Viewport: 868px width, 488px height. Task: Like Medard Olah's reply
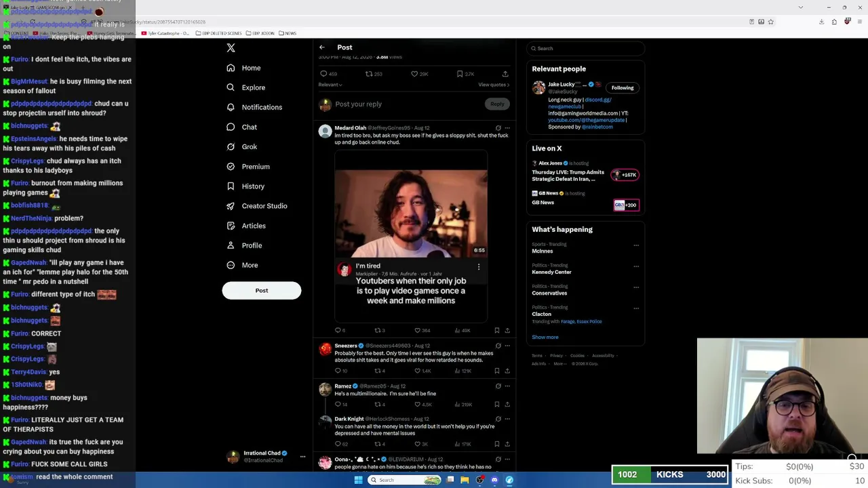pos(417,330)
